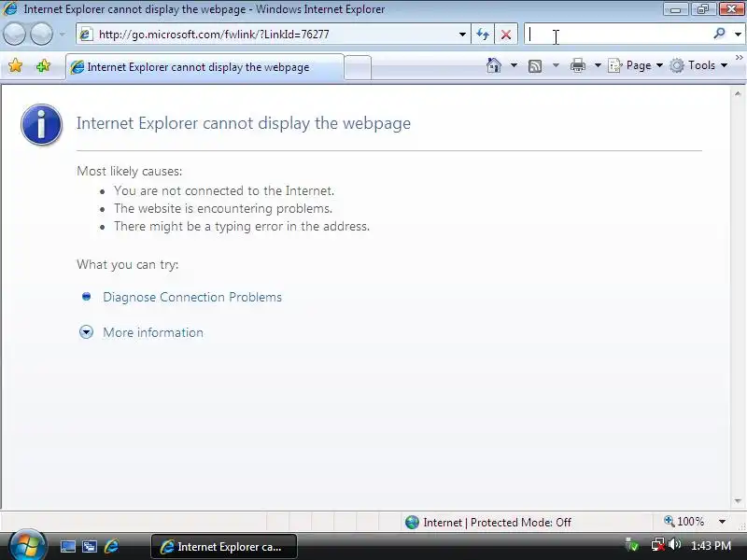Click the Print icon
Viewport: 747px width, 560px height.
[x=578, y=65]
